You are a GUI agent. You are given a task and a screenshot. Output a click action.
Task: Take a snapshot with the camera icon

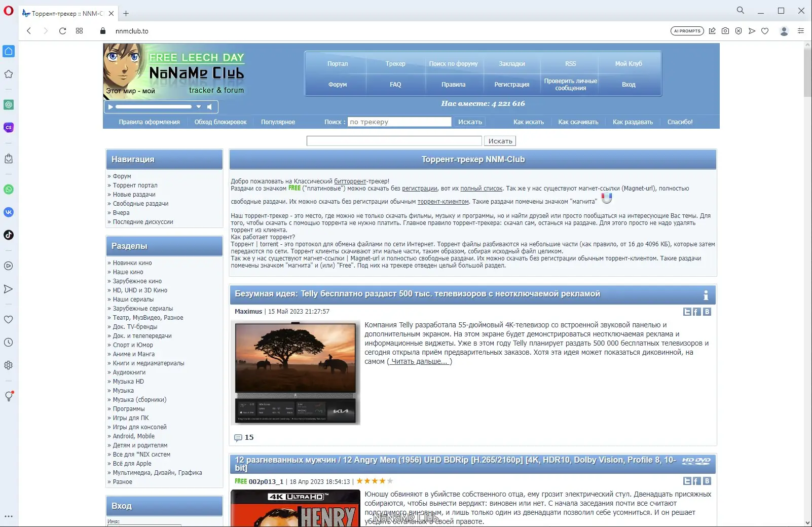click(725, 31)
